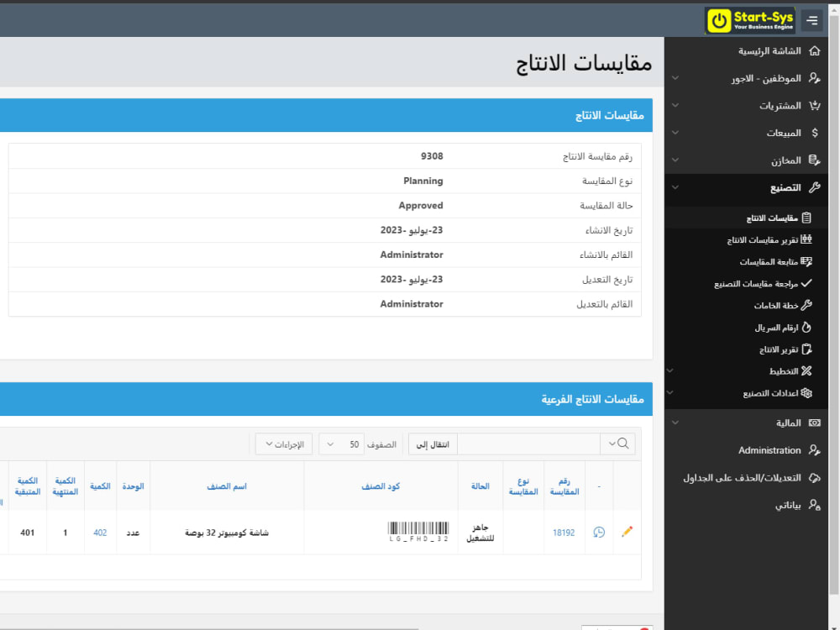Click the 18192 measurement number link
This screenshot has height=630, width=840.
(564, 532)
